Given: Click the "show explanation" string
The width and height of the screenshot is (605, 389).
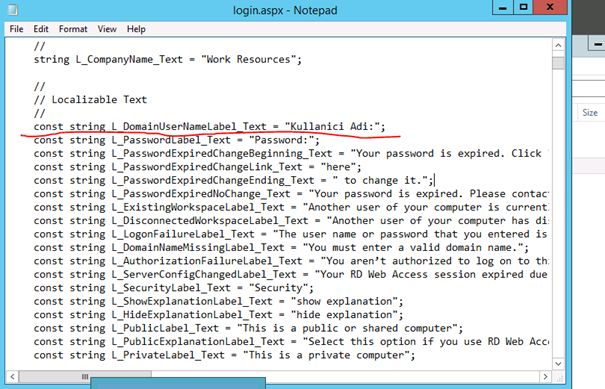Looking at the screenshot, I should 344,302.
